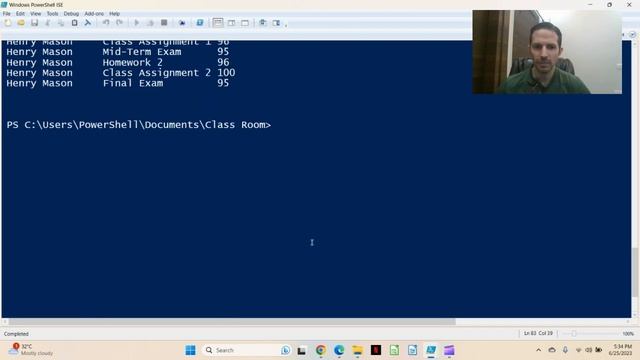
Task: Click the microphone tray icon
Action: [565, 350]
